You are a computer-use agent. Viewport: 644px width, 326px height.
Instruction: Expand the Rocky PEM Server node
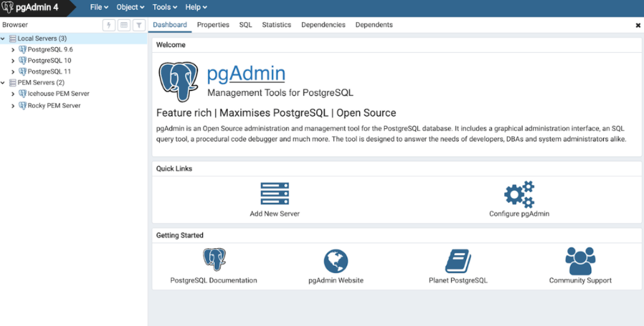pyautogui.click(x=13, y=106)
